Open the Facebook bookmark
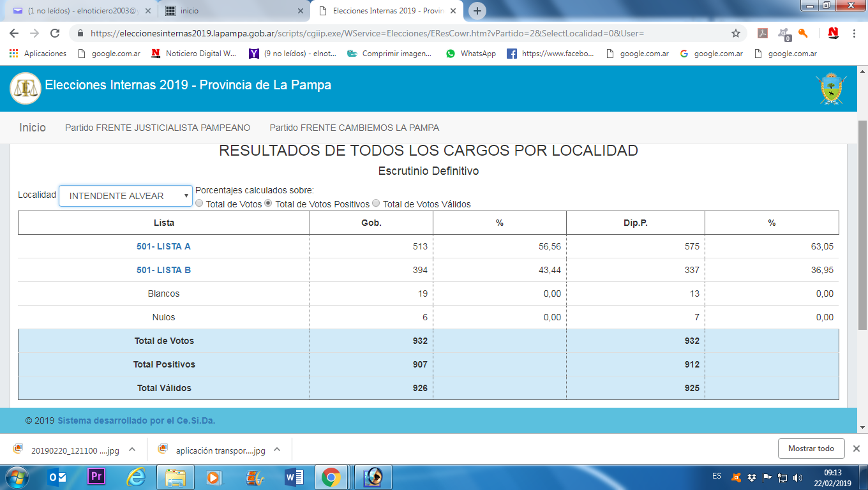Screen dimensions: 868x490 [x=551, y=54]
